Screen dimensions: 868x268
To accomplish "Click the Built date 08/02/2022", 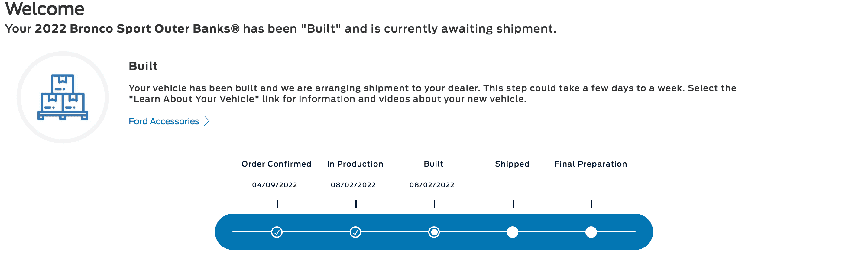I will (432, 185).
